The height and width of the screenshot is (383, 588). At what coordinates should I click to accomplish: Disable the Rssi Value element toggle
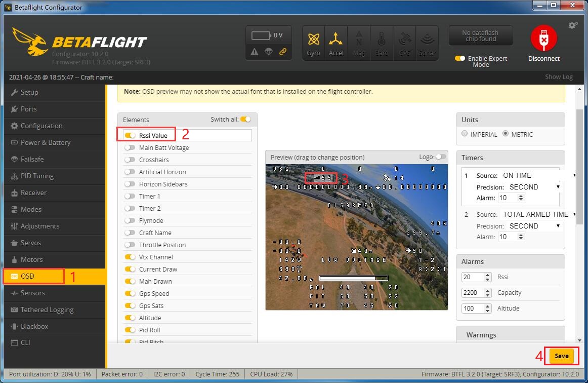coord(130,135)
